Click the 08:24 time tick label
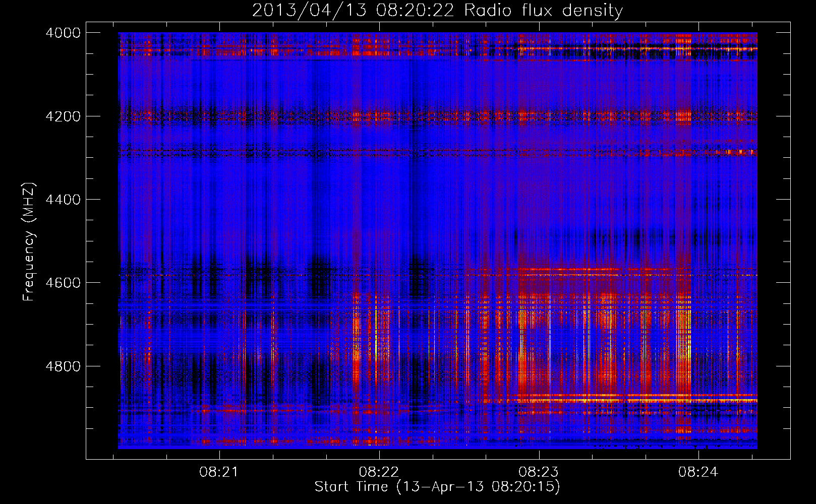 [698, 472]
